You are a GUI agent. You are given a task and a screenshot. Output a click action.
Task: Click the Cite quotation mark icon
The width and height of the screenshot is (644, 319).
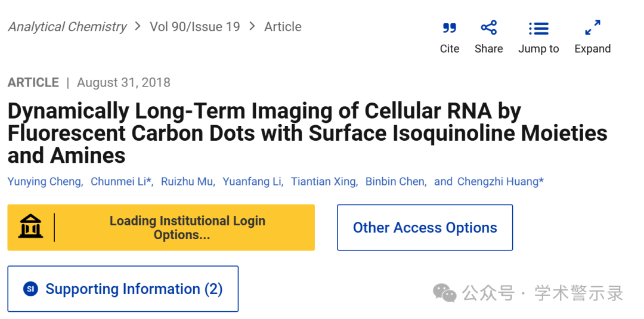(450, 28)
